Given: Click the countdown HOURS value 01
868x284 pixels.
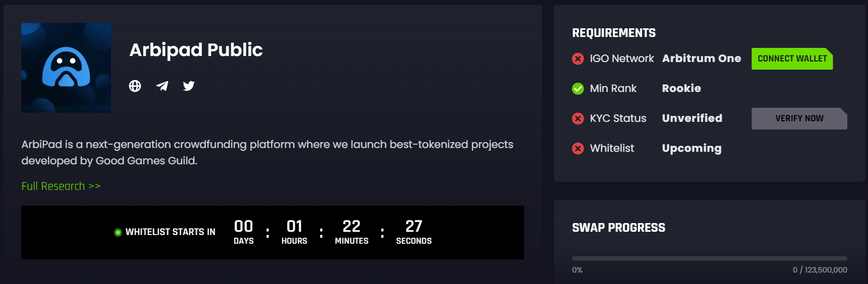Looking at the screenshot, I should [294, 226].
